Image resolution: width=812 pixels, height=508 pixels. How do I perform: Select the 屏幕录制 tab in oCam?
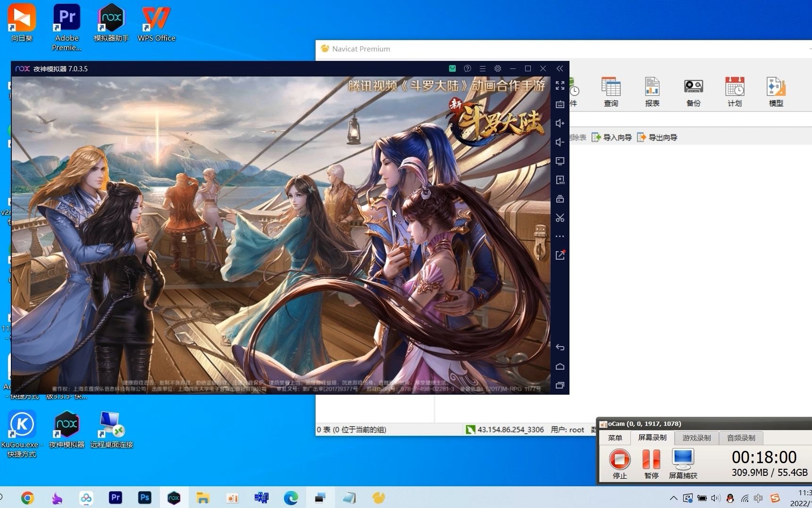click(x=652, y=438)
